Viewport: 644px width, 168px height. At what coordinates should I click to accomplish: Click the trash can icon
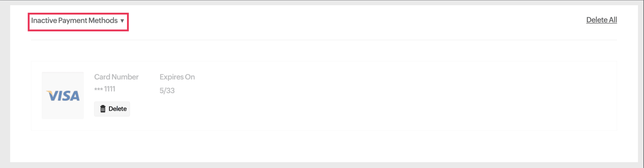click(x=103, y=109)
